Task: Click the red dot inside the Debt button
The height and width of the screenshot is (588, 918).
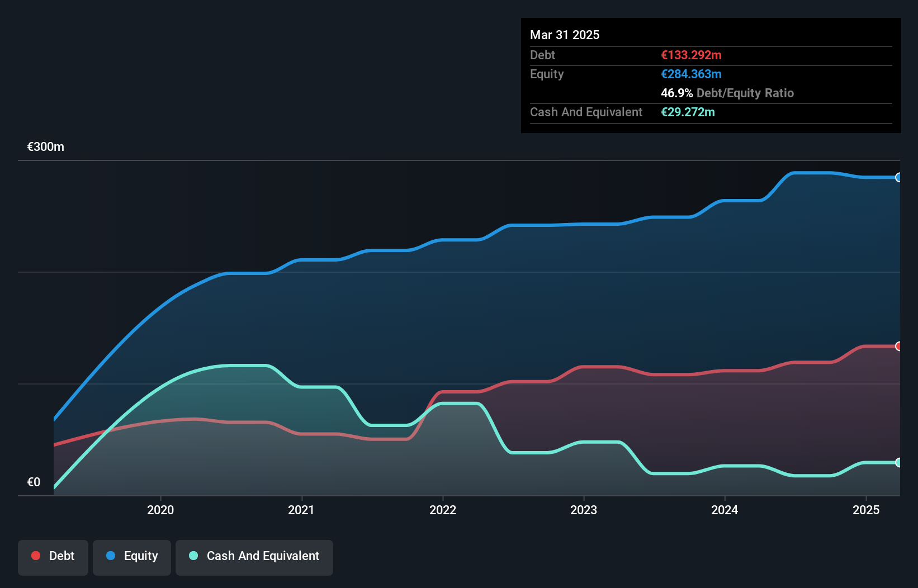Action: pos(35,556)
